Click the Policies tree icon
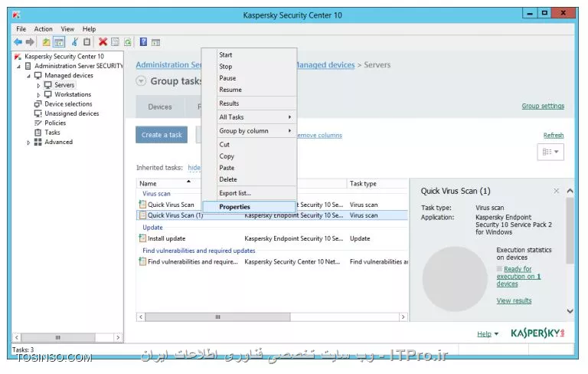Screen dimensions: 588x374 (38, 123)
